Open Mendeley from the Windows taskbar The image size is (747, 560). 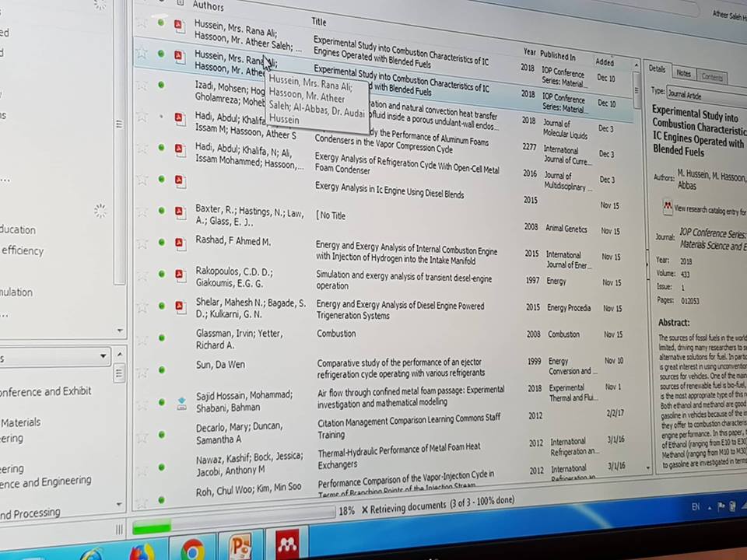click(x=287, y=543)
